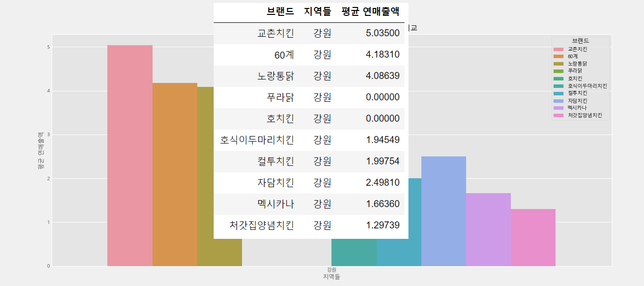Click the 강원 region cell in the 멕시카나 row
The image size is (644, 286).
(322, 204)
